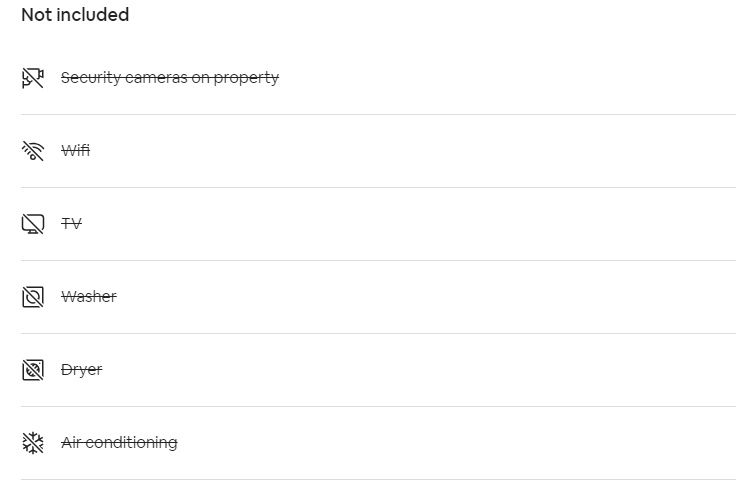Click the divider line below the TV row
This screenshot has width=756, height=484.
pyautogui.click(x=378, y=260)
